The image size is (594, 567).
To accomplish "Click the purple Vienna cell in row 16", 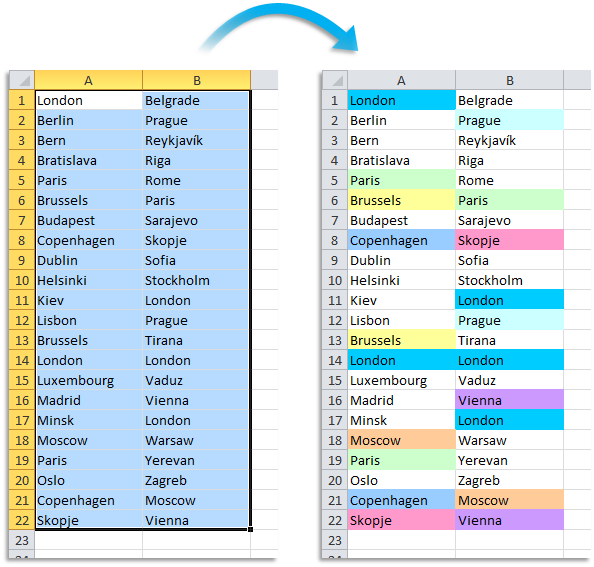I will coord(510,400).
